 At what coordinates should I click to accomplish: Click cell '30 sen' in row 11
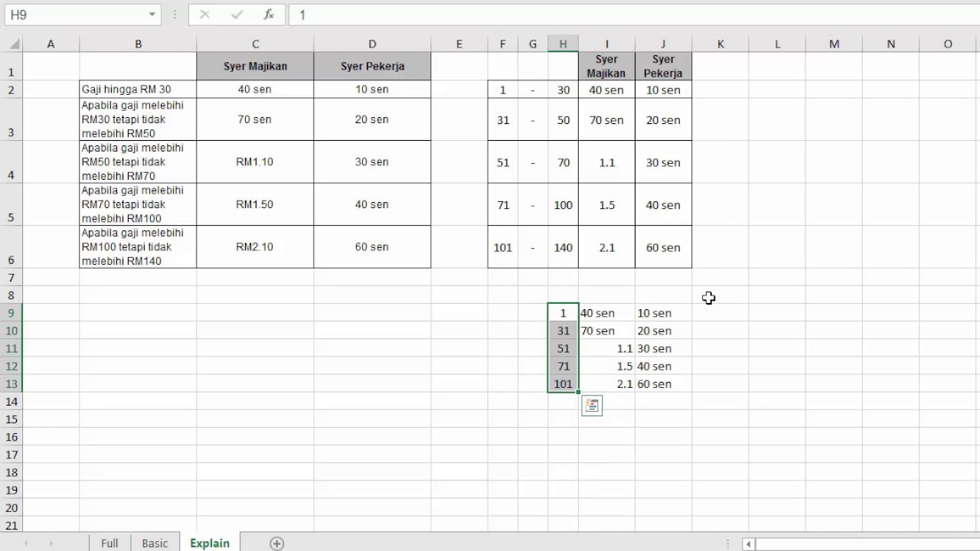[x=663, y=348]
